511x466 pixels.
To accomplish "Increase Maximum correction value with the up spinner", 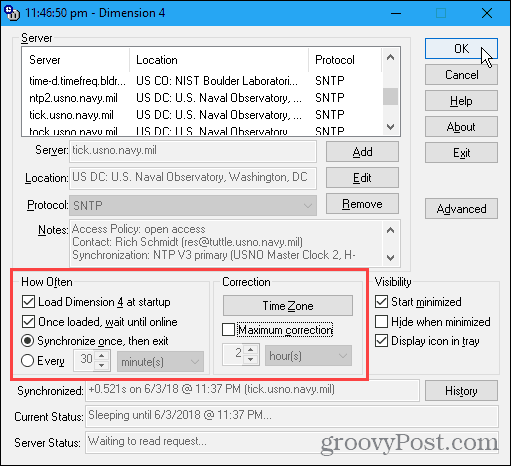I will 250,350.
